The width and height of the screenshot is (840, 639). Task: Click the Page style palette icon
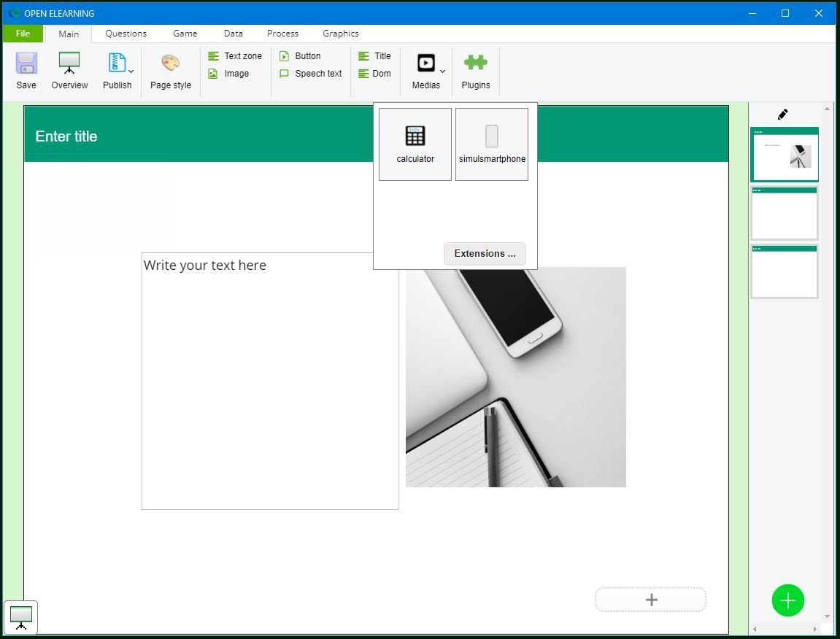click(170, 64)
